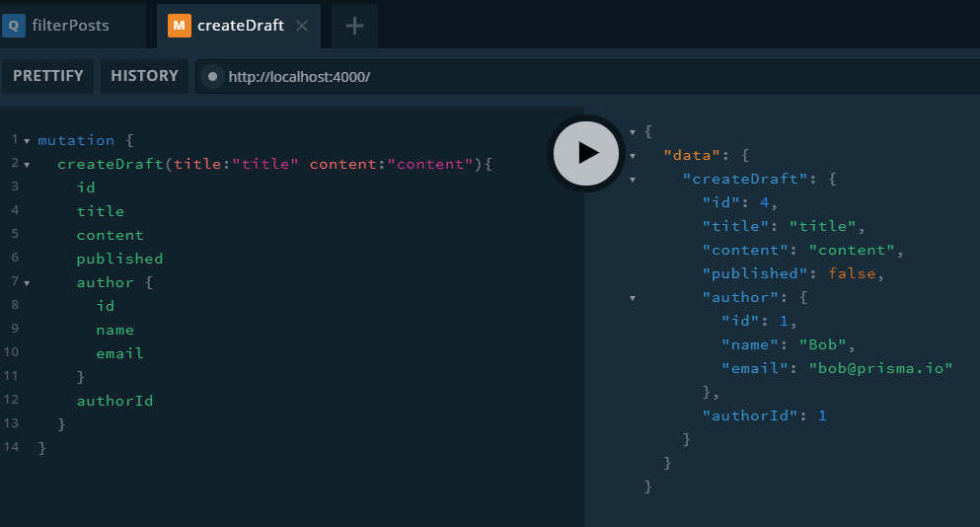
Task: Click the 'title' field on line 4
Action: pyautogui.click(x=101, y=211)
